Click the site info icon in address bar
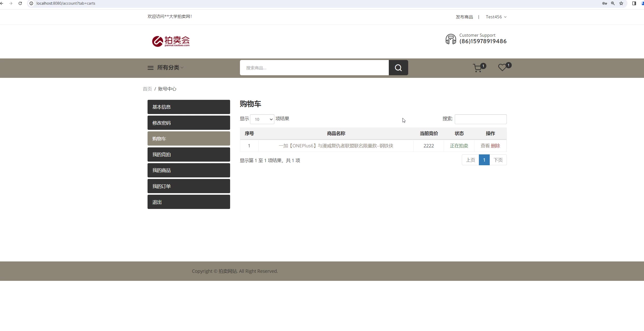 coord(31,3)
